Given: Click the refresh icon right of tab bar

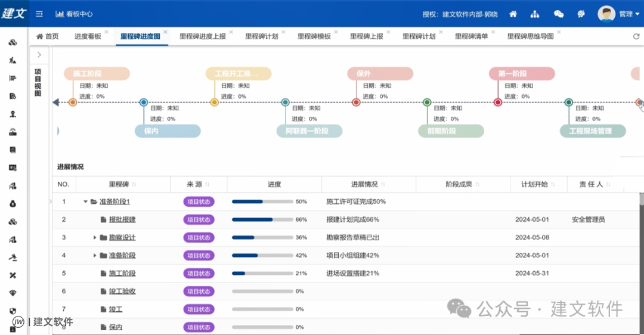Looking at the screenshot, I should (636, 36).
